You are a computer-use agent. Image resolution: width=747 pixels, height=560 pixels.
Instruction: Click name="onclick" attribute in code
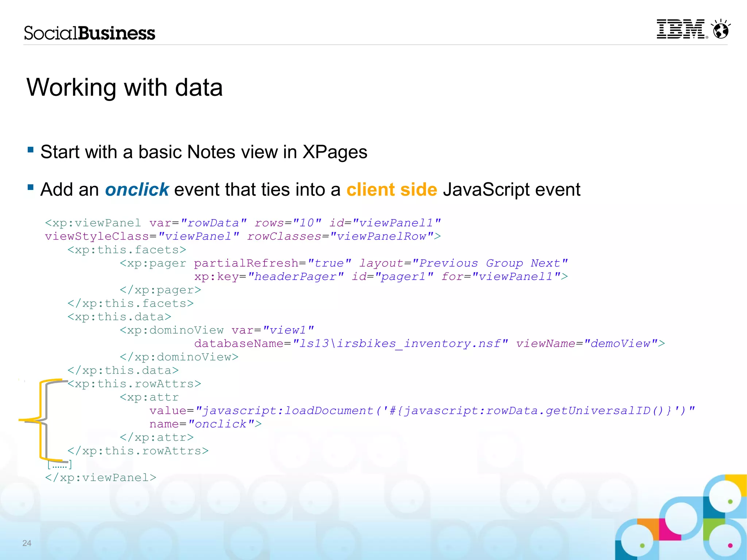coord(202,424)
